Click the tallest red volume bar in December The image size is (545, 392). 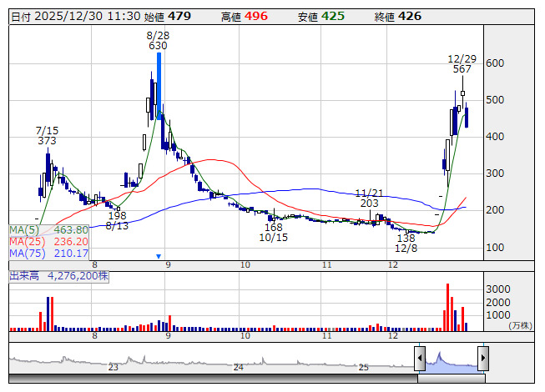click(x=447, y=307)
